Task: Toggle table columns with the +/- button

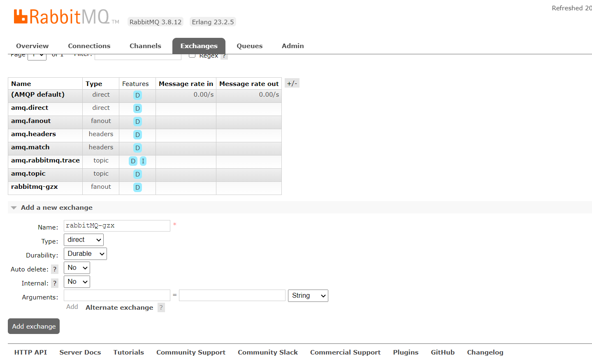Action: tap(292, 83)
